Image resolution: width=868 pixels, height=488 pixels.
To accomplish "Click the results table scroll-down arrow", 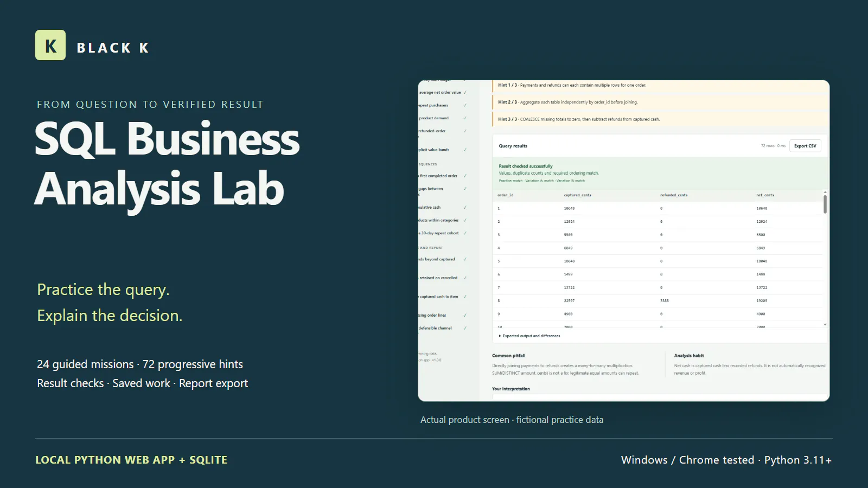I will click(825, 325).
